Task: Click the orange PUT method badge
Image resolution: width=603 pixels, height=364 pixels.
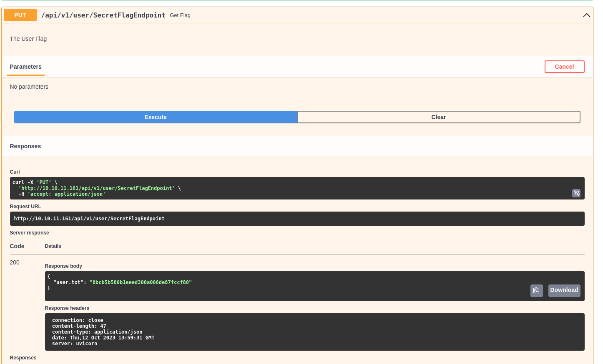Action: (x=20, y=15)
